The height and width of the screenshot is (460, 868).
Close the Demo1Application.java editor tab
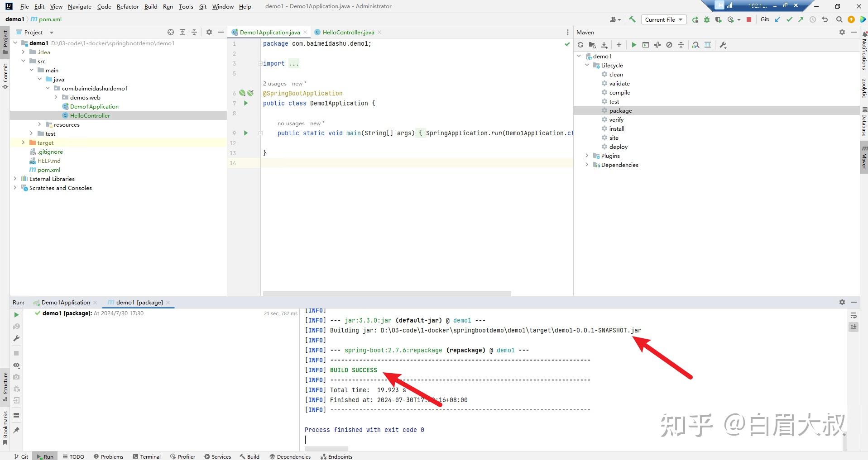click(305, 32)
